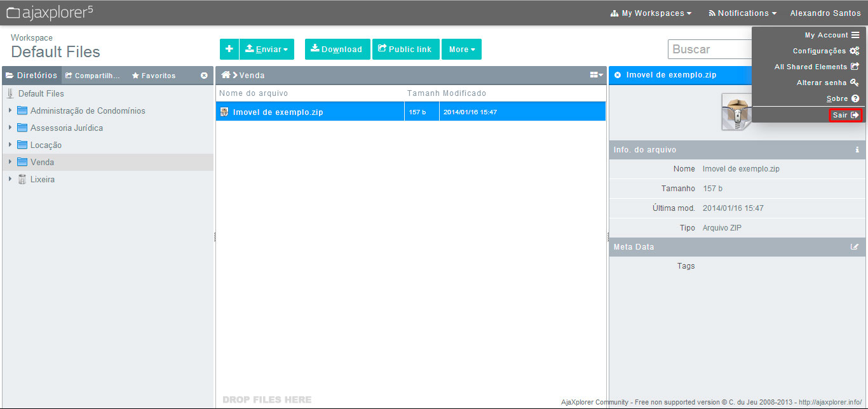Expand the Administração de Condomínios folder
The width and height of the screenshot is (868, 409).
[10, 111]
